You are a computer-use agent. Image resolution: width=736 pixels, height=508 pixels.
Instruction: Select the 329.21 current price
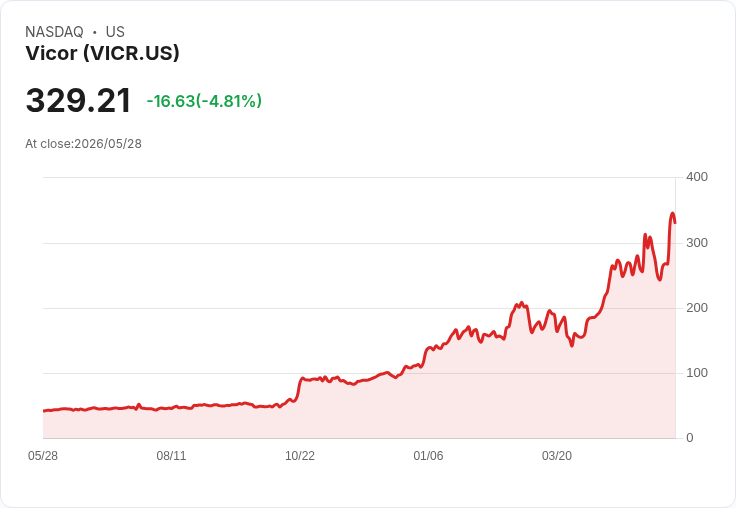click(x=78, y=100)
